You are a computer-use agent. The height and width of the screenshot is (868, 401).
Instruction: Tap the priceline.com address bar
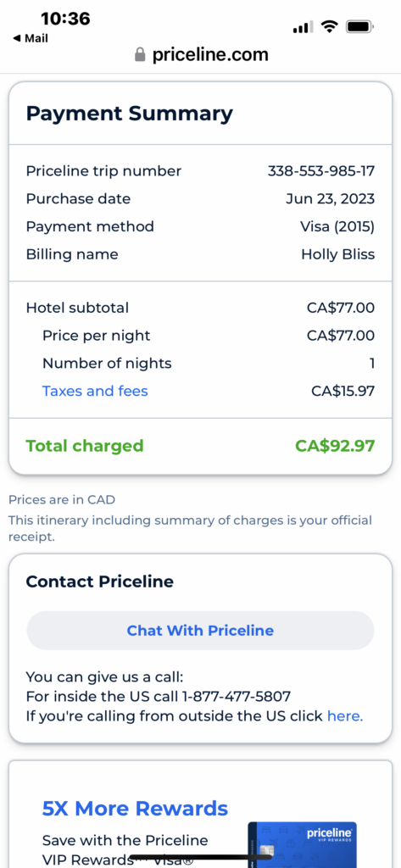coord(202,54)
